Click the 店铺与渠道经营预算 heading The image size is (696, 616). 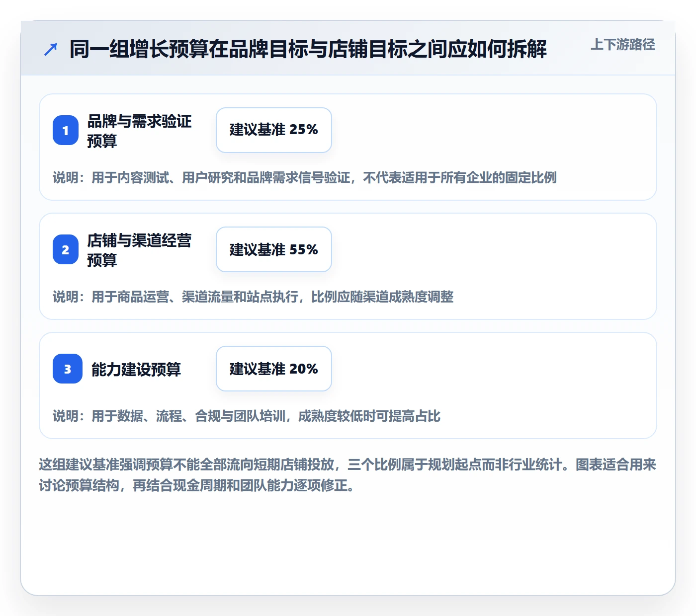click(139, 250)
